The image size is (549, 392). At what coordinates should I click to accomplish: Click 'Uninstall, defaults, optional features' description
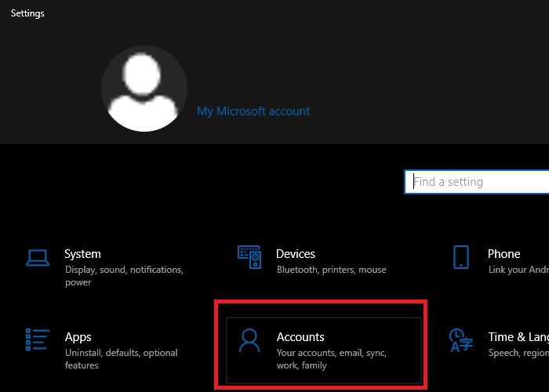(x=122, y=359)
